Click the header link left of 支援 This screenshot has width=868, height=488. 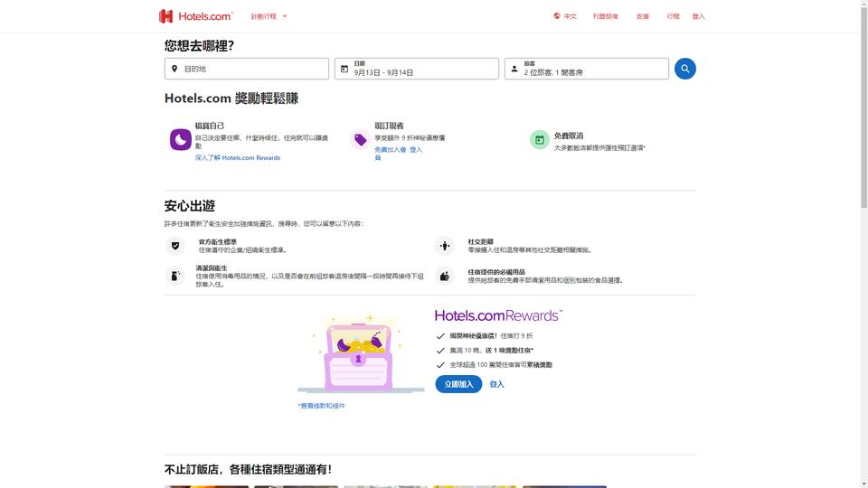pyautogui.click(x=605, y=16)
